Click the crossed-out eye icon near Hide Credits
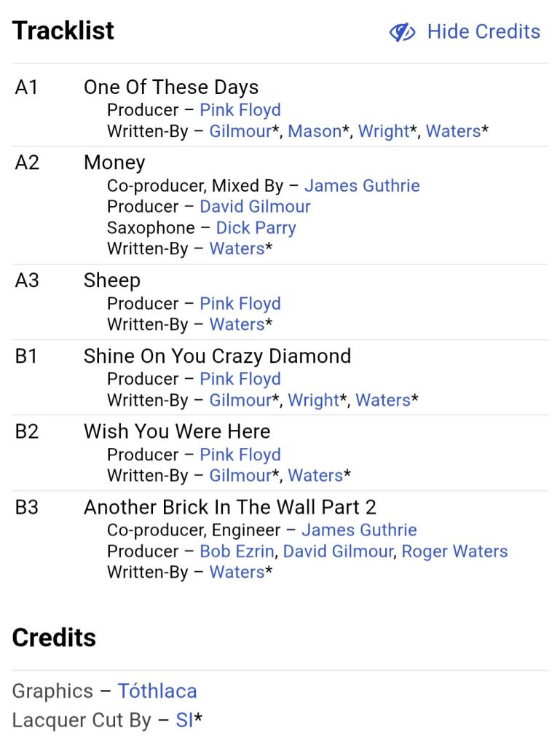The width and height of the screenshot is (560, 746). coord(402,32)
